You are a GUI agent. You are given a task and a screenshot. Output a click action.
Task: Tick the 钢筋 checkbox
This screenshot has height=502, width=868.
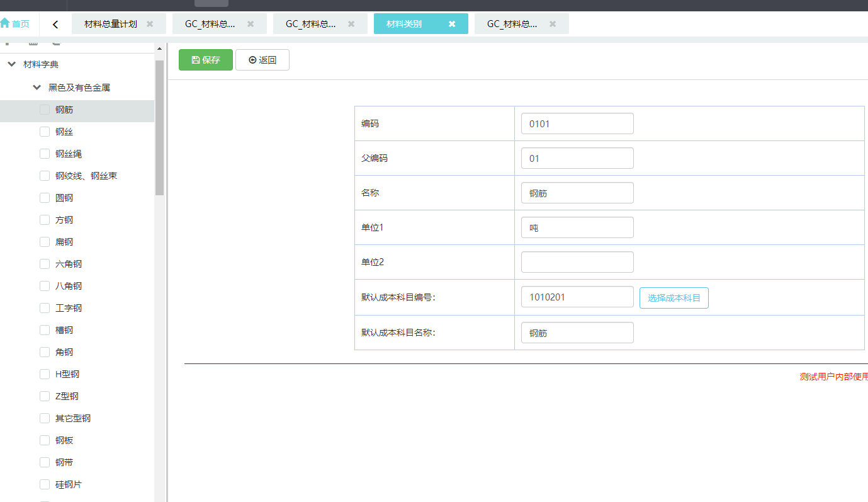click(x=45, y=110)
